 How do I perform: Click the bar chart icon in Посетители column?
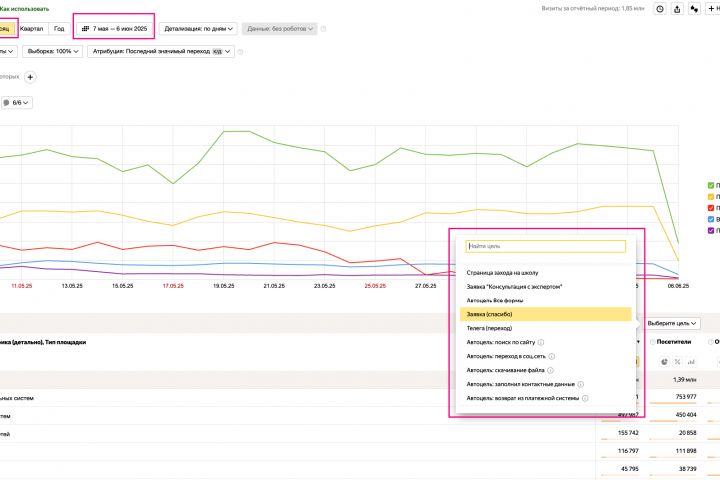(692, 360)
